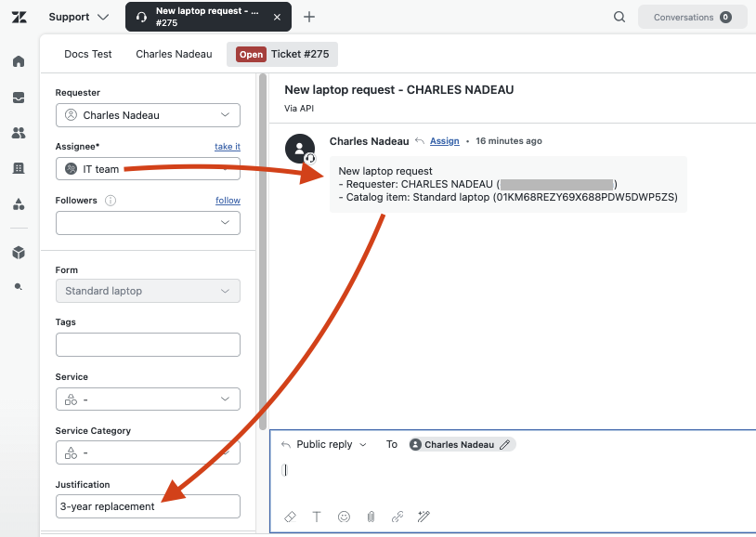Screen dimensions: 756x537
Task: Open the Home dashboard in sidebar
Action: 19,61
